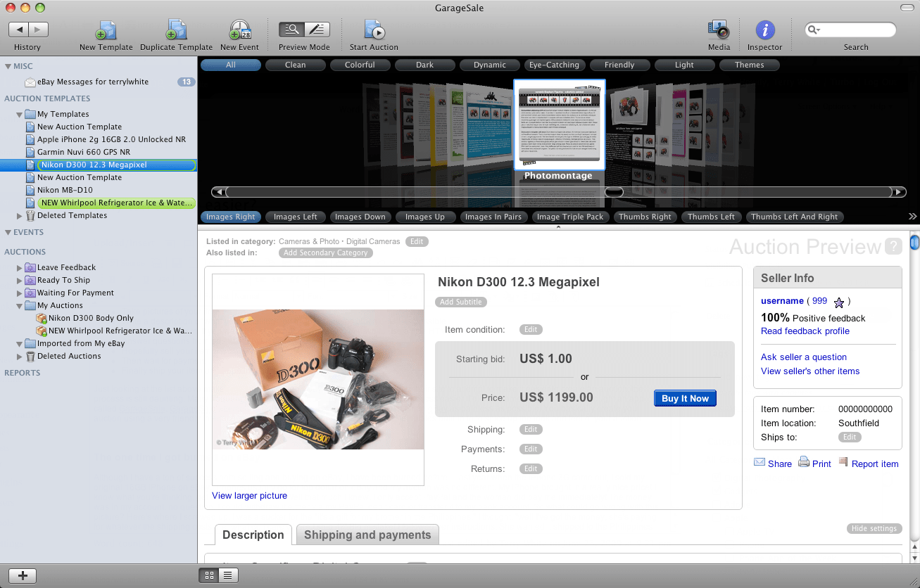Select Images Down layout
The width and height of the screenshot is (920, 588).
click(x=360, y=217)
